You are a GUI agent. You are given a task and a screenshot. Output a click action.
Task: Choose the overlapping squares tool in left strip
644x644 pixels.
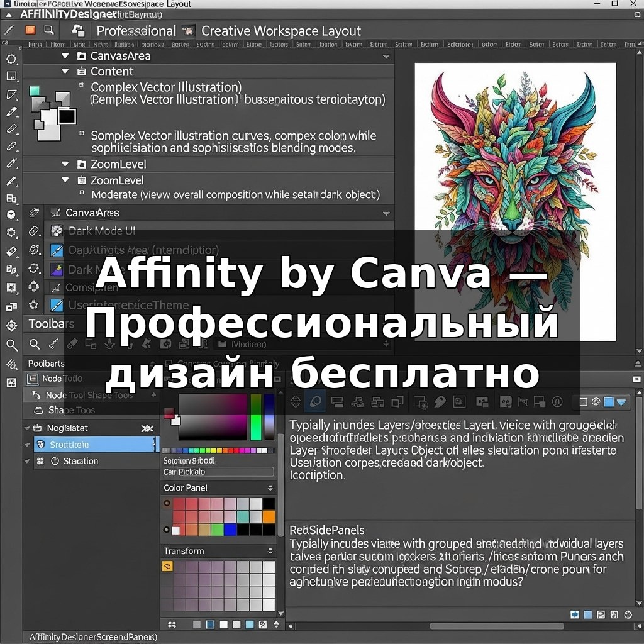tap(11, 307)
